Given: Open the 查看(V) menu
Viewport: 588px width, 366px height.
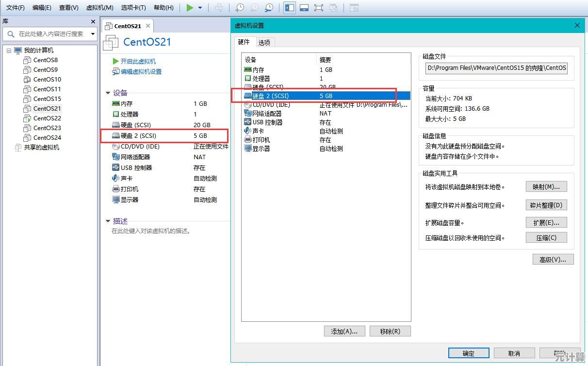Looking at the screenshot, I should tap(68, 8).
